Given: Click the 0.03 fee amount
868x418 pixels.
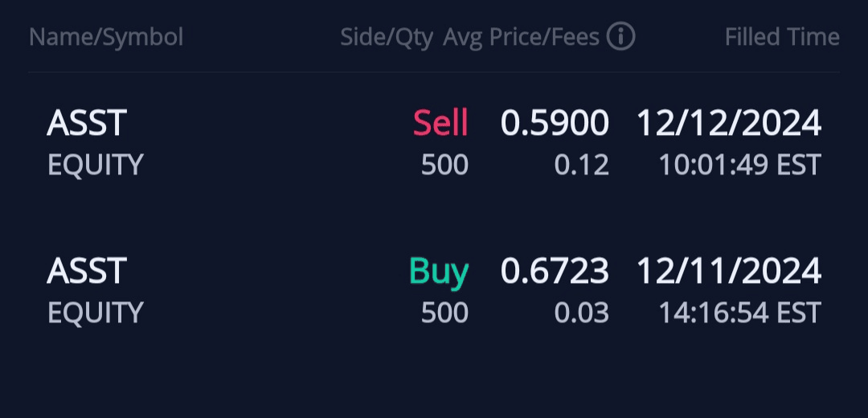Looking at the screenshot, I should [x=582, y=313].
